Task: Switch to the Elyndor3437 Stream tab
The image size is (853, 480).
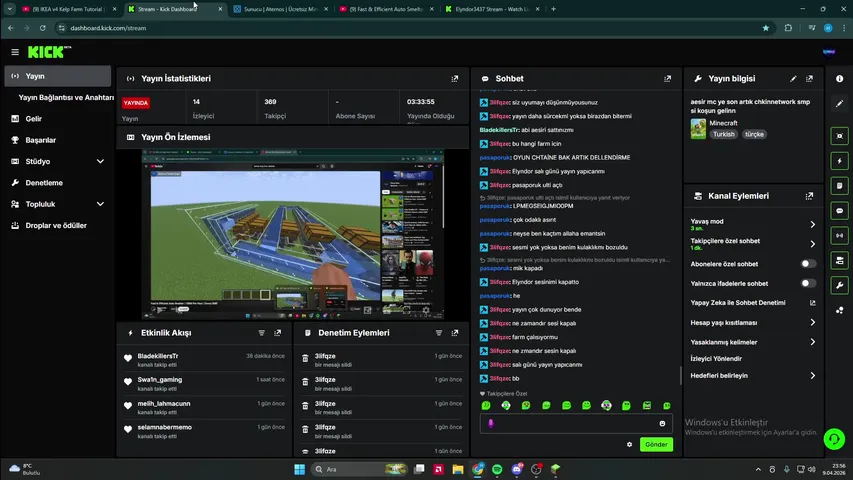Action: click(492, 9)
